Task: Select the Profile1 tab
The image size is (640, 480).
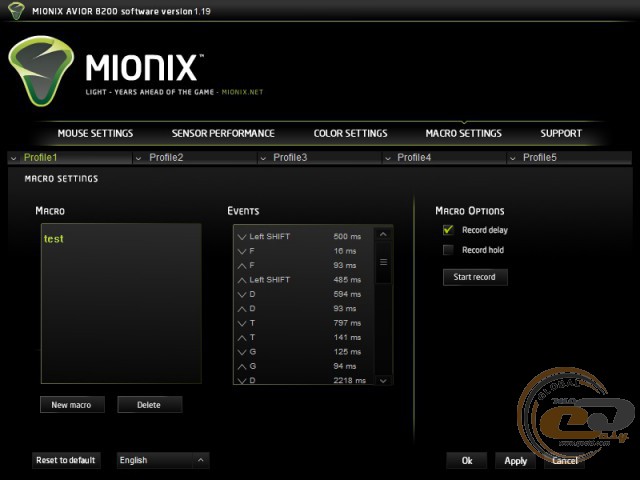Action: point(70,158)
